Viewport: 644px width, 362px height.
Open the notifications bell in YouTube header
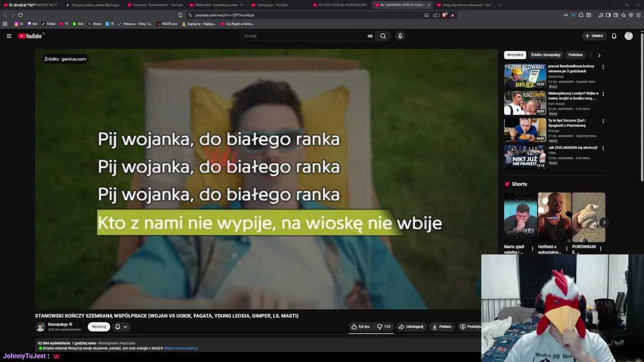(614, 36)
